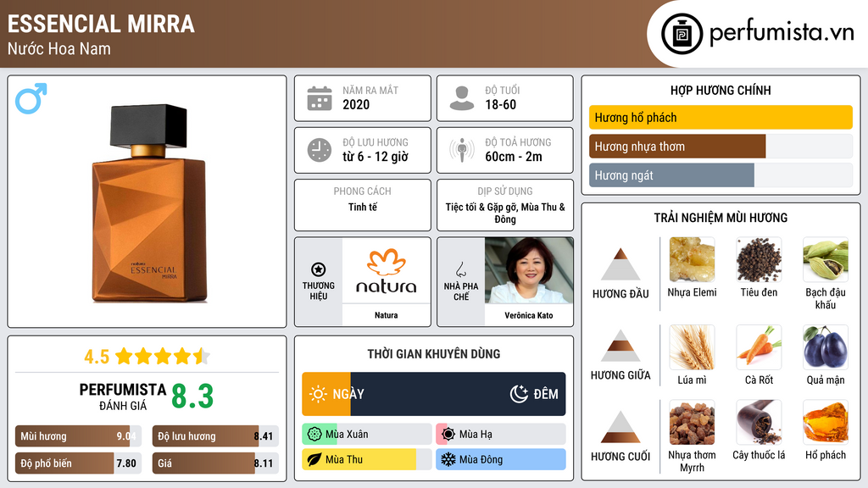The height and width of the screenshot is (488, 868).
Task: Click the person icon beside Độ tuổi
Action: [x=462, y=98]
